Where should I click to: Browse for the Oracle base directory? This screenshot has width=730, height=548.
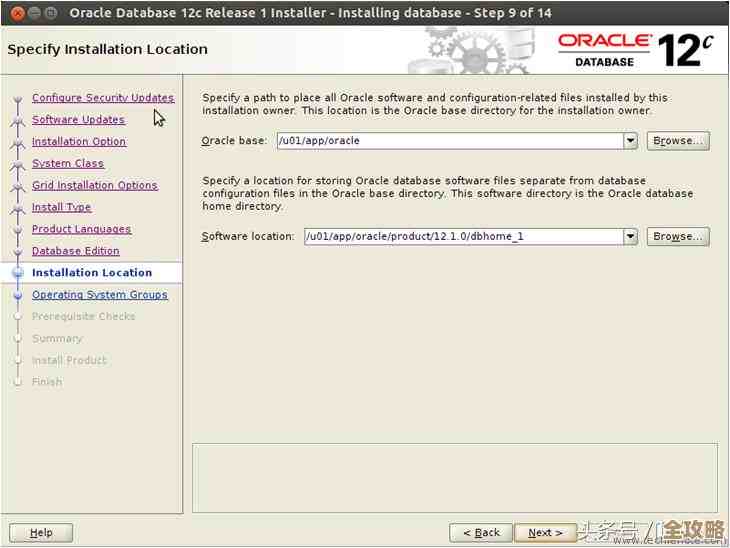[x=678, y=141]
